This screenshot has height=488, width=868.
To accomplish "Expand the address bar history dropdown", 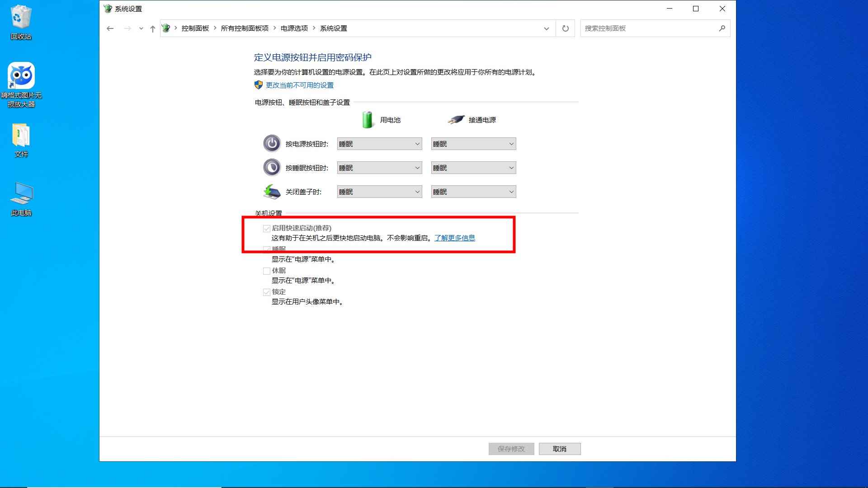I will pos(547,28).
